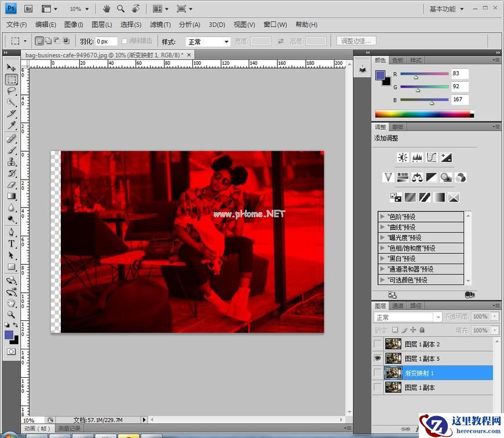Select the Zoom tool in toolbox

[x=11, y=314]
